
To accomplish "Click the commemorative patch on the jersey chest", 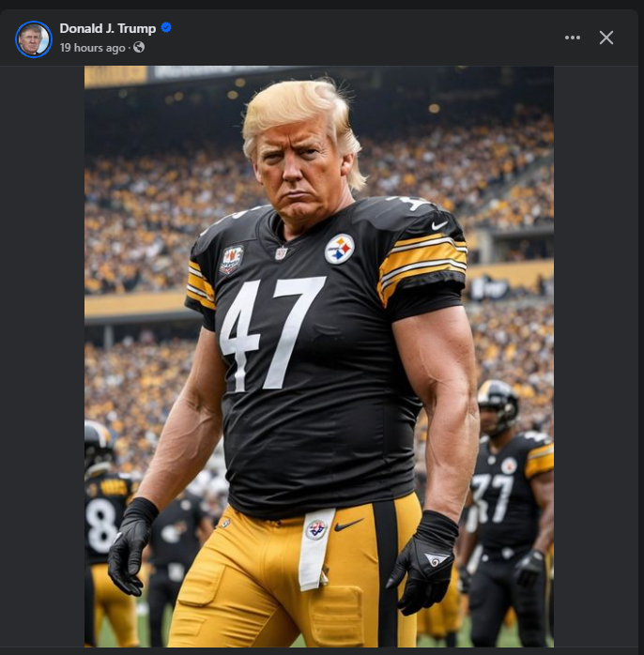I will (232, 260).
